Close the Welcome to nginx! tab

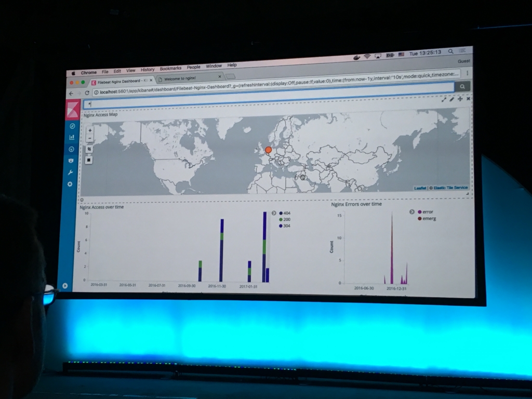pos(220,77)
